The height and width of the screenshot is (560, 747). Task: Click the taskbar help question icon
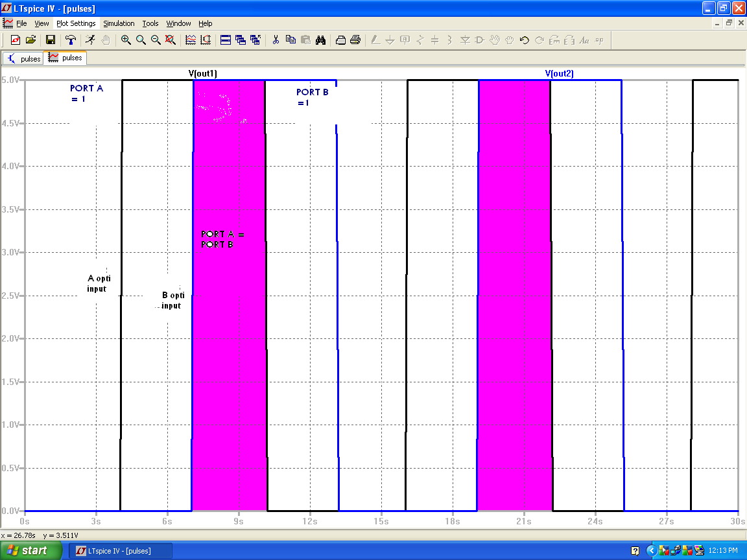click(x=635, y=551)
